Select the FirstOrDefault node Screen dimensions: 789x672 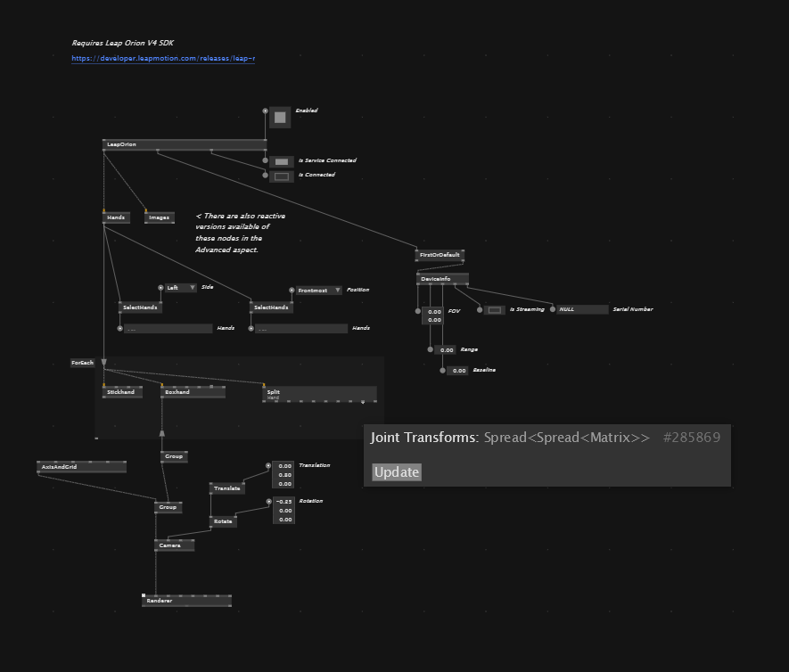pyautogui.click(x=440, y=255)
